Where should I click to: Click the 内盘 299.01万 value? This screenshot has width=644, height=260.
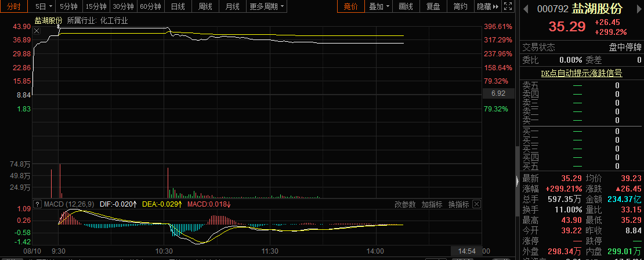[625, 251]
